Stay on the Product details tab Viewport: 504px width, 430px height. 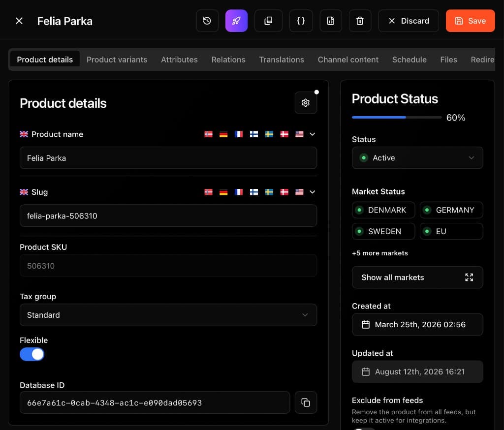tap(45, 60)
